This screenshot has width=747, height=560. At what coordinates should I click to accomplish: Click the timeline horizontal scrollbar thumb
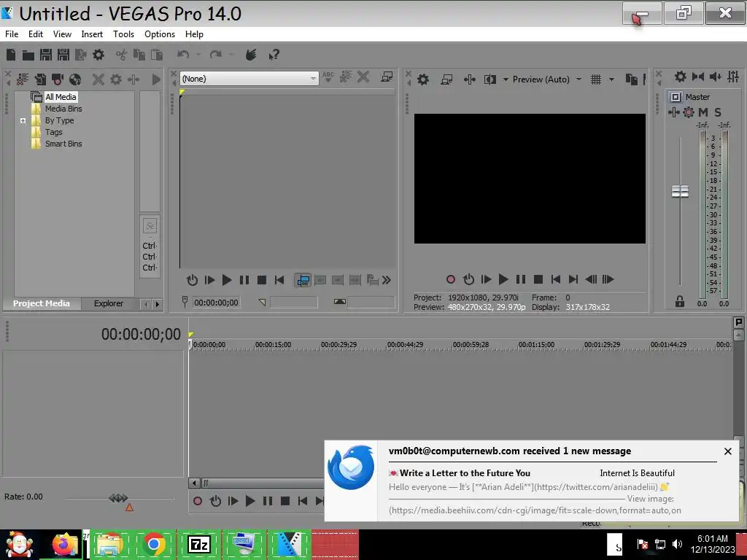[x=263, y=483]
